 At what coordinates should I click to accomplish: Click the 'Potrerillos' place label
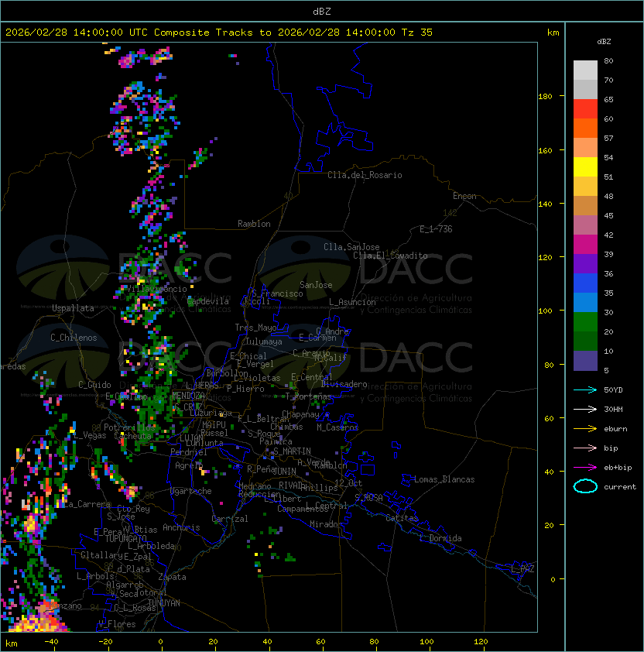pos(129,427)
